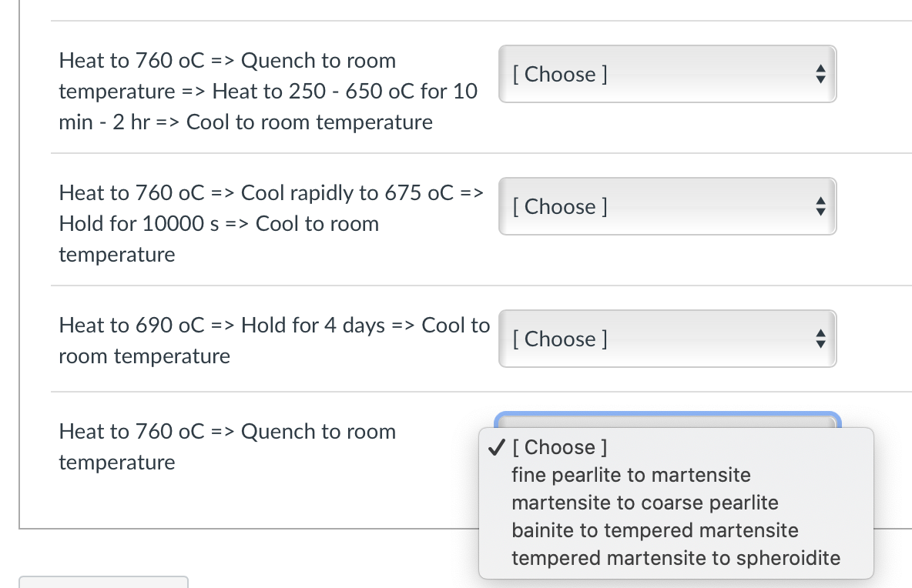This screenshot has width=912, height=588.
Task: Choose 'tempered martensite to spheroidite' from open menu
Action: click(x=676, y=558)
